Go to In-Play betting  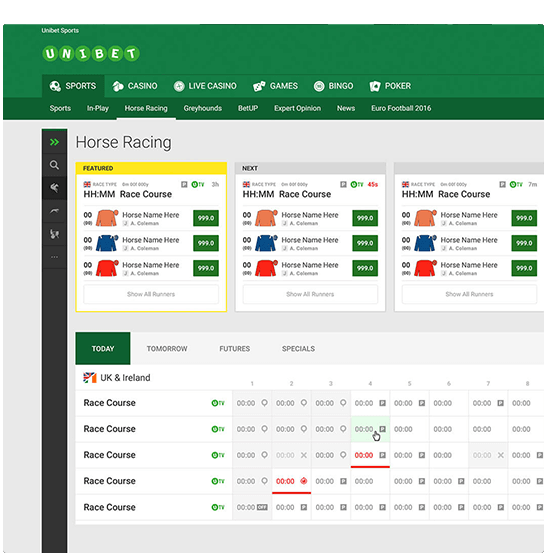tap(97, 108)
